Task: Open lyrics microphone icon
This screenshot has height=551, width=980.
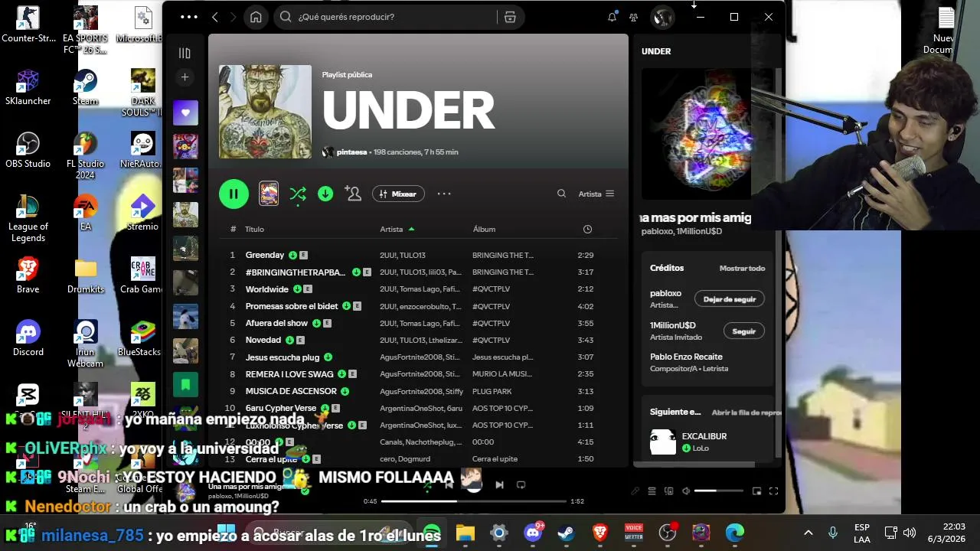Action: (x=635, y=491)
